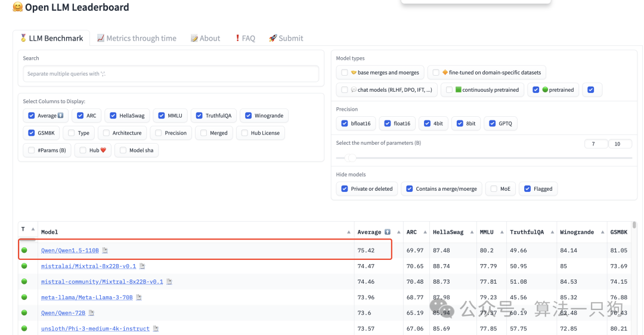The image size is (644, 335).
Task: Check the Precision column checkbox
Action: (x=159, y=132)
